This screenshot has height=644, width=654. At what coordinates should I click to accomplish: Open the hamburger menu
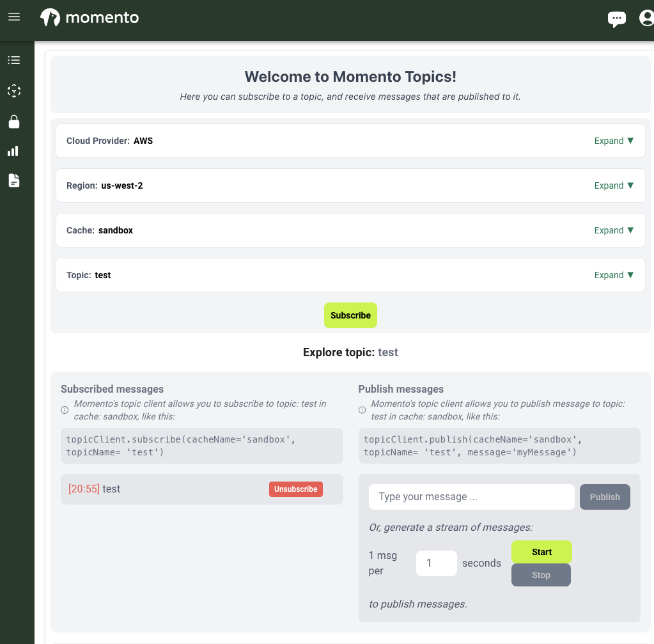[x=14, y=17]
